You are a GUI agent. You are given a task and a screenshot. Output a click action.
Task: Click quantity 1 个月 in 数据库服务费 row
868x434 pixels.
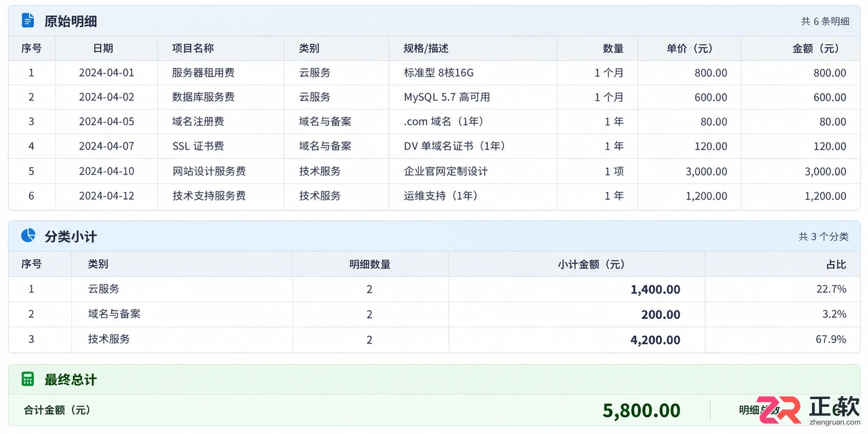[x=609, y=97]
